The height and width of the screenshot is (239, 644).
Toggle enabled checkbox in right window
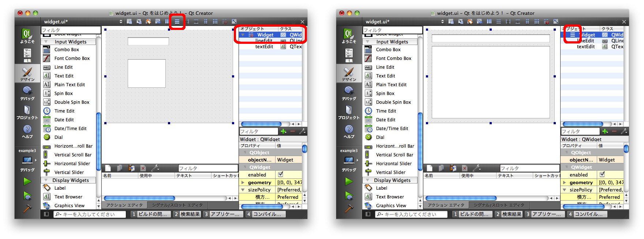coord(602,174)
